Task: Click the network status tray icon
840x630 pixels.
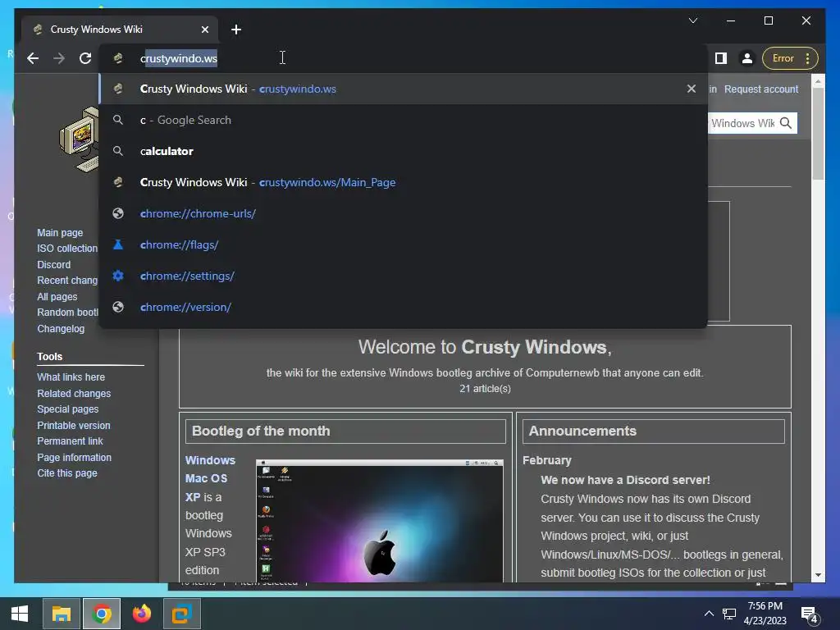Action: tap(729, 614)
